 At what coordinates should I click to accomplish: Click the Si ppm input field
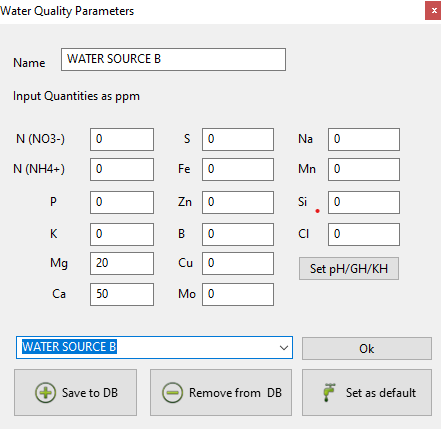[x=364, y=202]
